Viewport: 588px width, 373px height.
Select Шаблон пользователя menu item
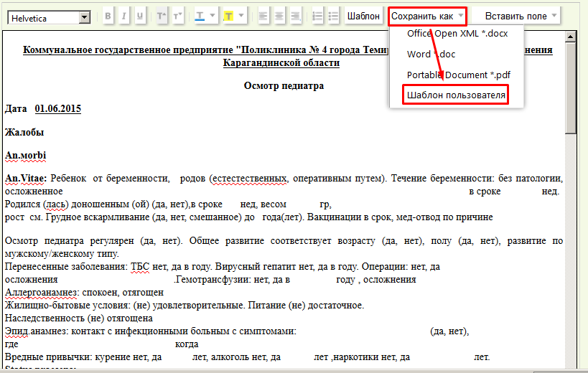click(456, 95)
